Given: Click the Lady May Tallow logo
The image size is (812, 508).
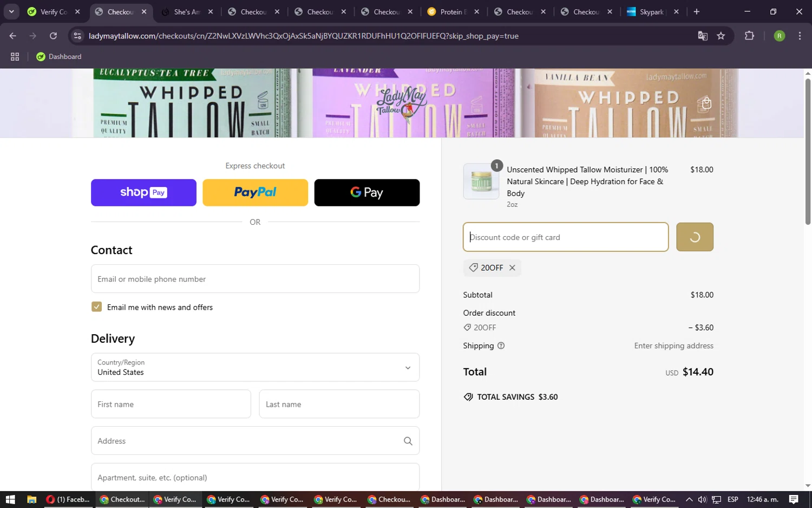Looking at the screenshot, I should pos(401,105).
